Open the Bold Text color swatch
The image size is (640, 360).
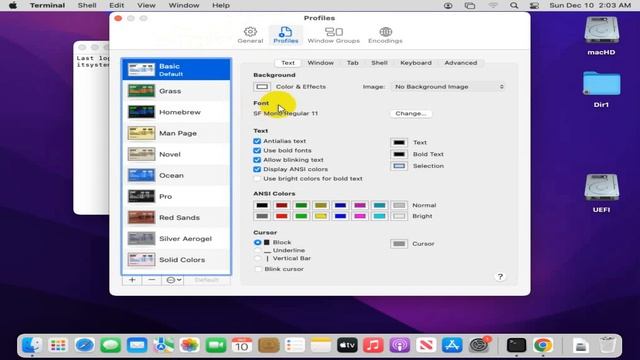(x=399, y=154)
